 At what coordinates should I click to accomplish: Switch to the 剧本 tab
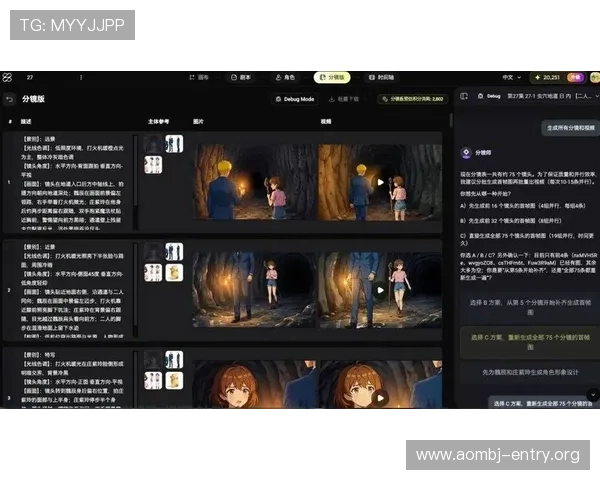pos(241,77)
